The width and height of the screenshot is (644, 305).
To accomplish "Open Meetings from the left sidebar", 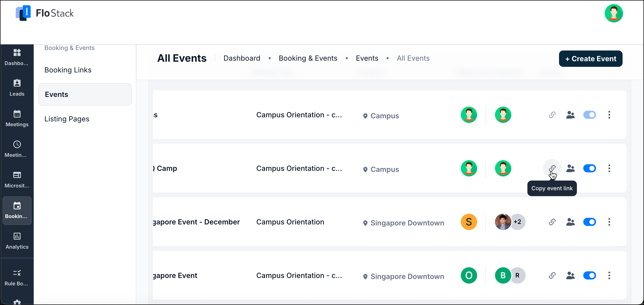I will pyautogui.click(x=17, y=118).
